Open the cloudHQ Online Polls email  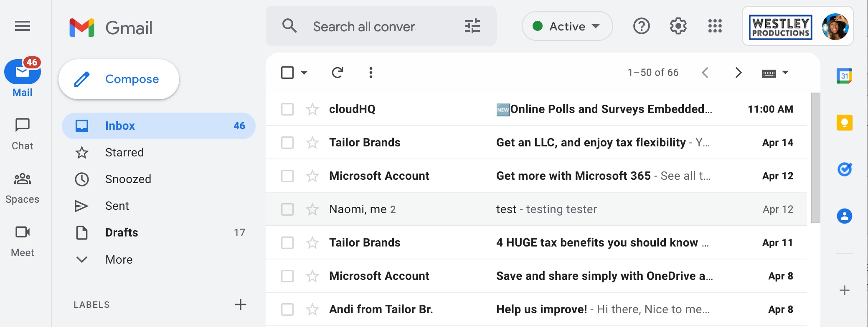[536, 109]
